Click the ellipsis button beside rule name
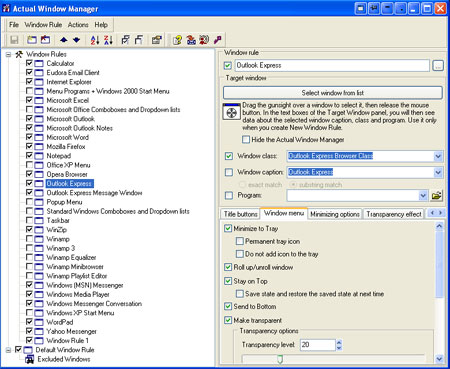Viewport: 450px width, 369px height. click(438, 65)
